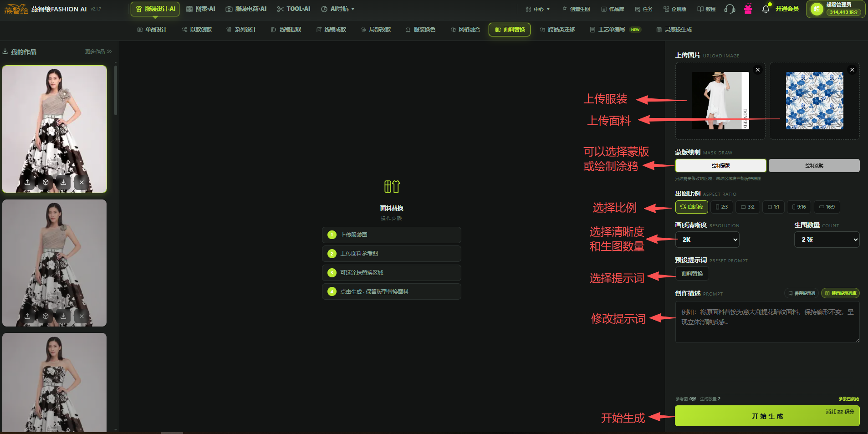The image size is (868, 434).
Task: Open 工艺单编写 NEW sub-tab
Action: pyautogui.click(x=615, y=30)
